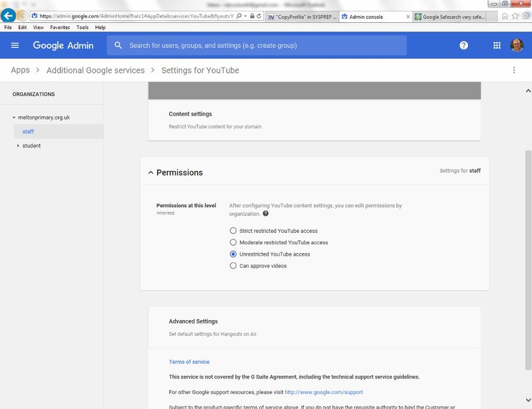Collapse the Permissions section chevron
Viewport: 532px width, 409px height.
click(x=151, y=173)
